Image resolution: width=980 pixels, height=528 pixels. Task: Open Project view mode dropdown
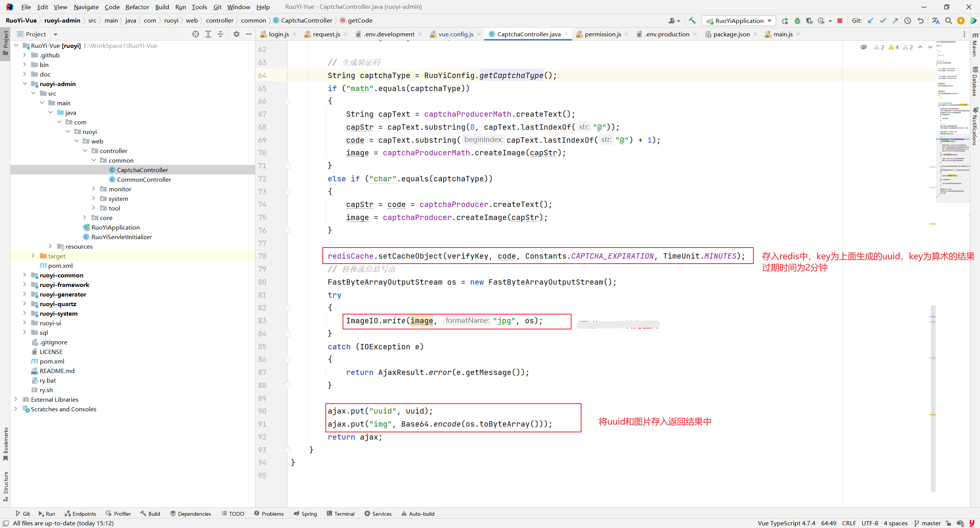56,34
